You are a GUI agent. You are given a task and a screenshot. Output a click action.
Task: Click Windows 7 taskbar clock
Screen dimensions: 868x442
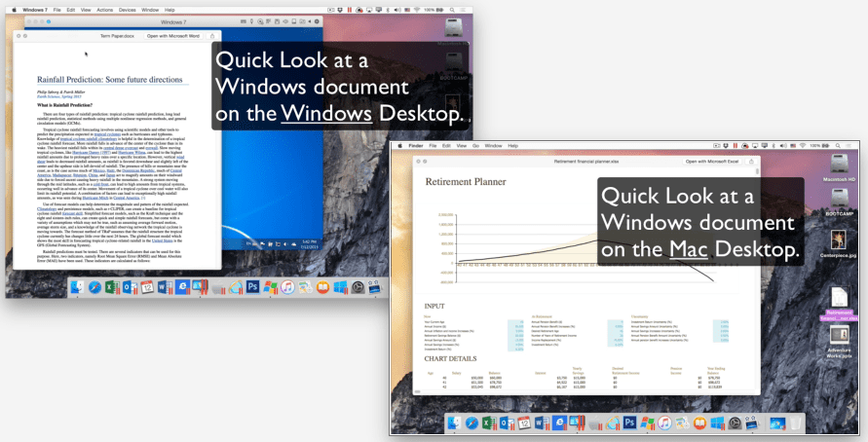click(x=309, y=244)
